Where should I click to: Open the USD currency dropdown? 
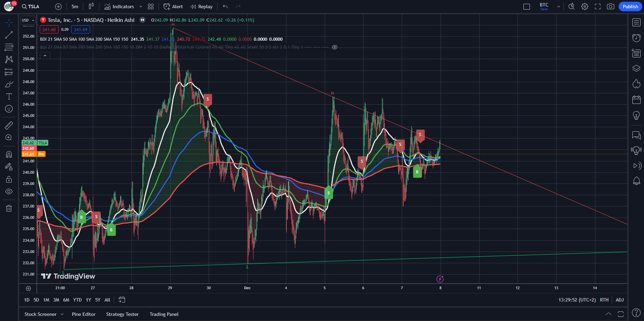point(28,20)
